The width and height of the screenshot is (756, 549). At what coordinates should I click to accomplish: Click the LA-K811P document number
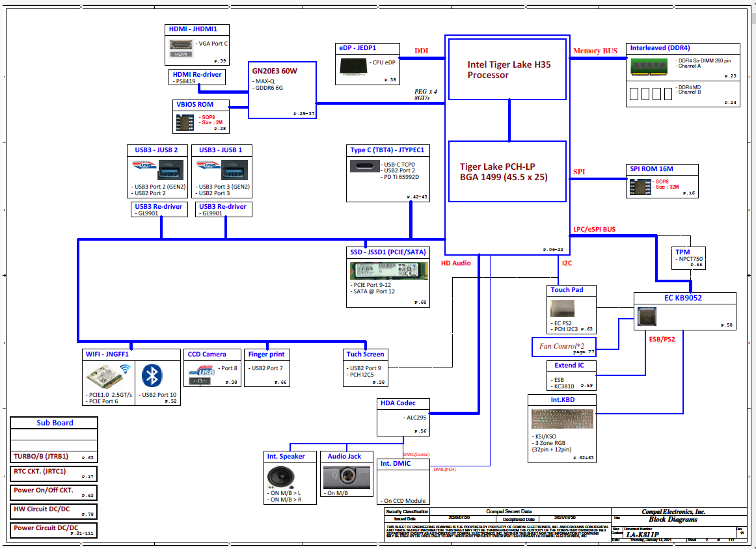tap(642, 535)
